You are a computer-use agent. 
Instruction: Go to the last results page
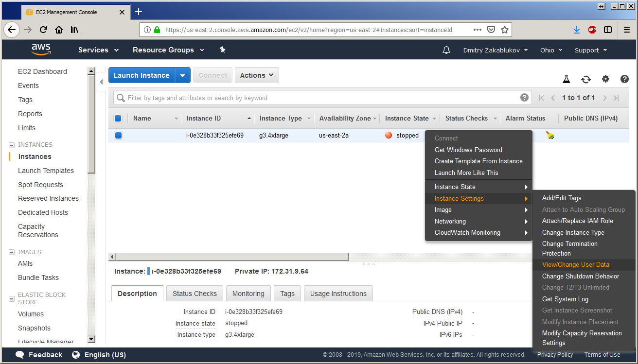coord(616,98)
